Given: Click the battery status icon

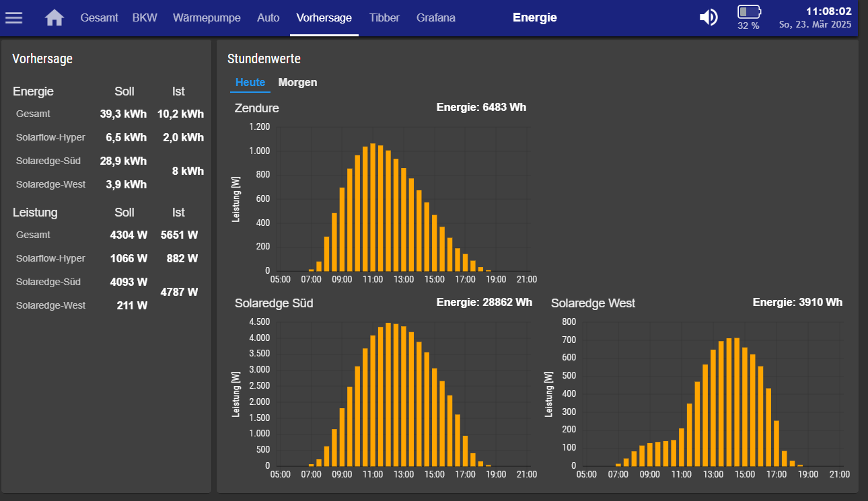Looking at the screenshot, I should tap(748, 12).
